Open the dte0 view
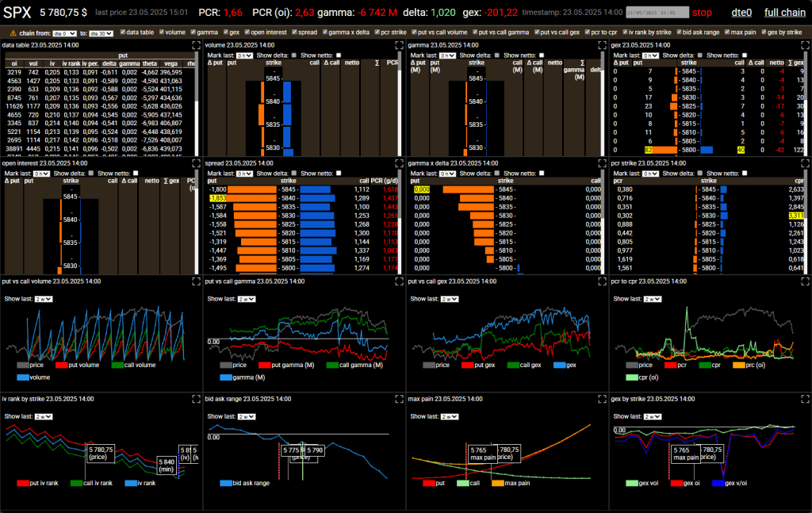The height and width of the screenshot is (513, 812). [x=741, y=13]
